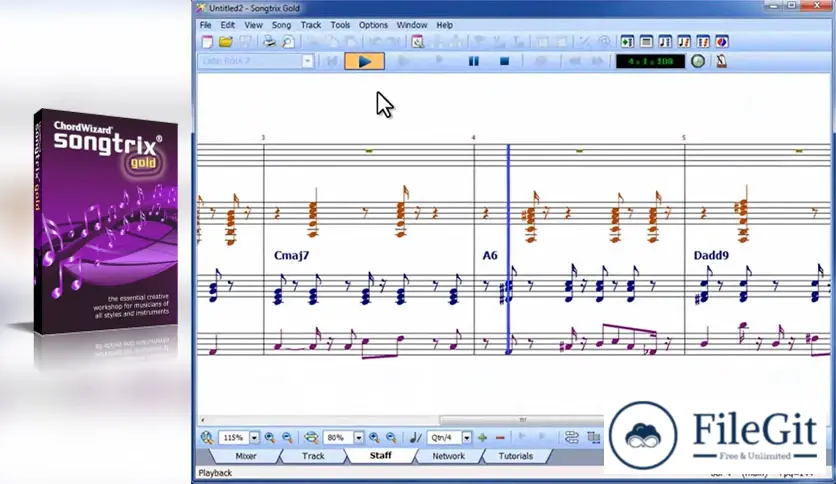Click the Qtn/4 value field
Viewport: 836px width, 484px height.
tap(445, 438)
